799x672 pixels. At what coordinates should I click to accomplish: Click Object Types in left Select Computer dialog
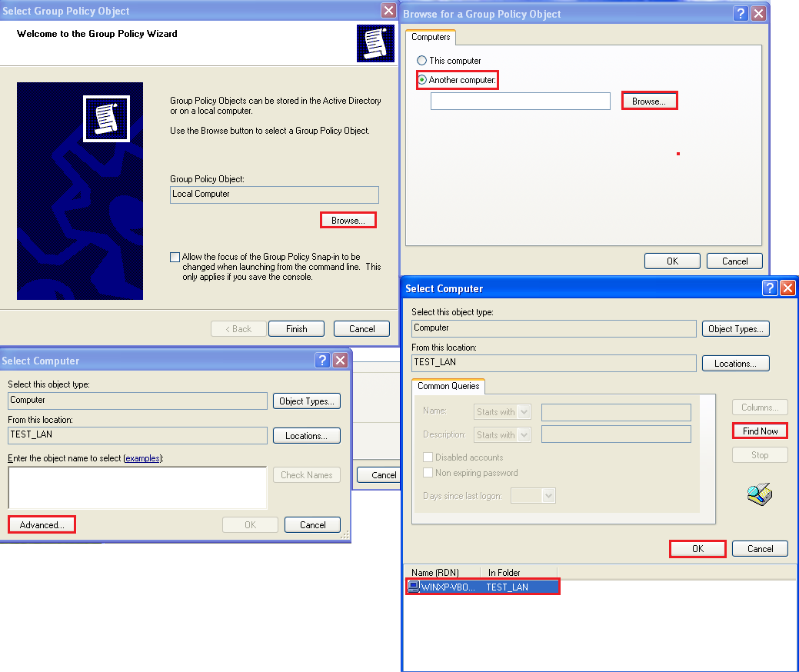point(307,401)
